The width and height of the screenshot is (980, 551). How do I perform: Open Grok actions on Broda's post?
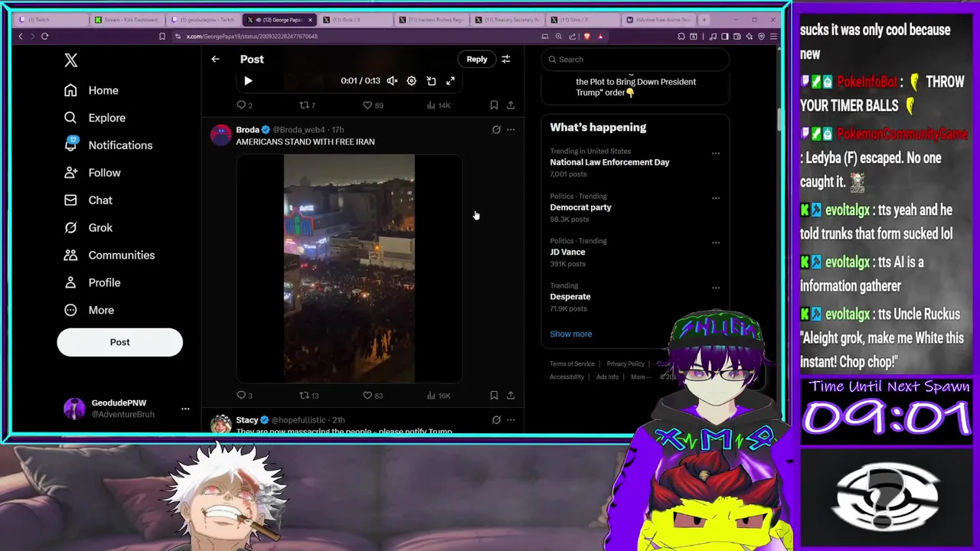[x=496, y=129]
